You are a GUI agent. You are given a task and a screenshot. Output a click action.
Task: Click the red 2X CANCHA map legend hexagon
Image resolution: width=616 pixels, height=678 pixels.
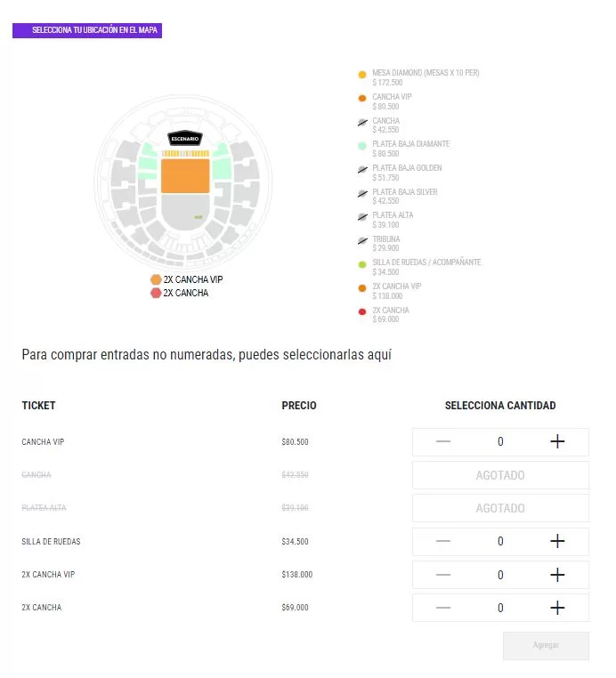[x=156, y=293]
